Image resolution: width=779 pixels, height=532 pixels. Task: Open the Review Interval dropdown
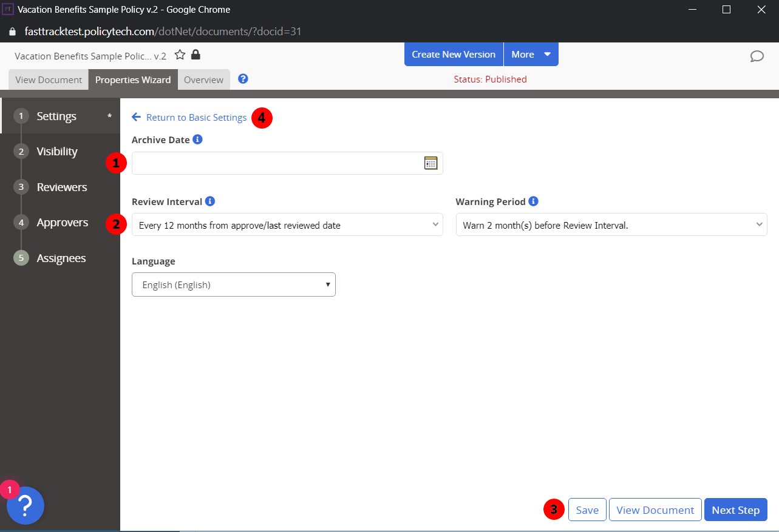pyautogui.click(x=287, y=224)
